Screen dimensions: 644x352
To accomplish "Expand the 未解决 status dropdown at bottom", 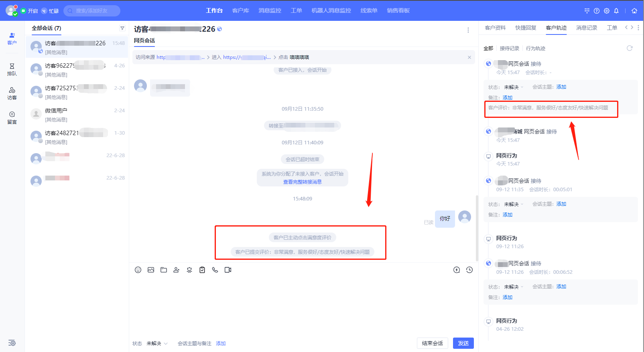I will point(157,344).
